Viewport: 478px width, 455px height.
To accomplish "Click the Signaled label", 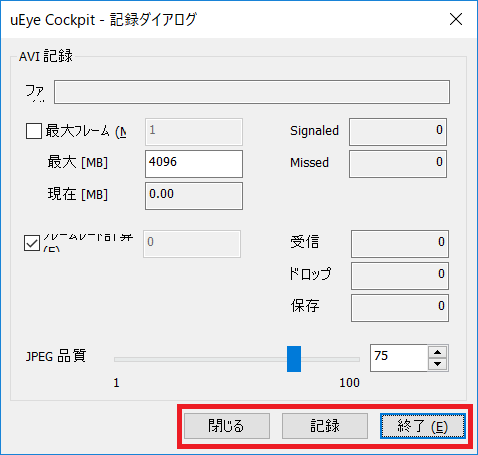I will pyautogui.click(x=314, y=131).
